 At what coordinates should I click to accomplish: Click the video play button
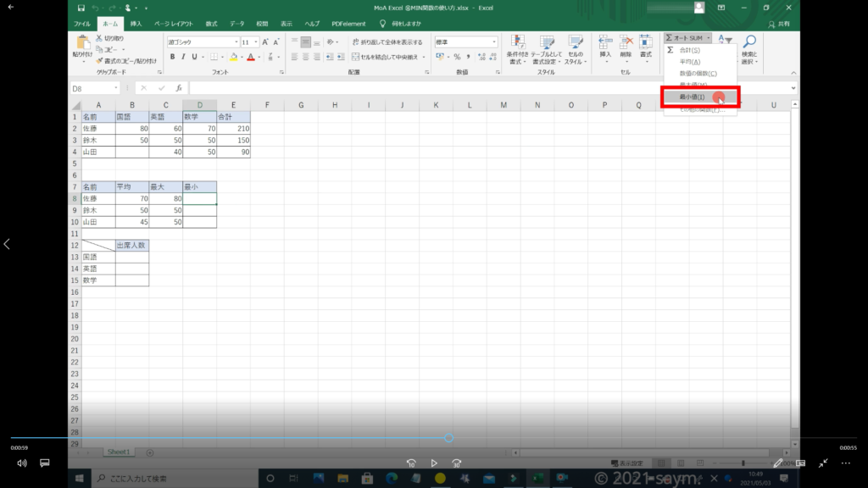[x=434, y=463]
